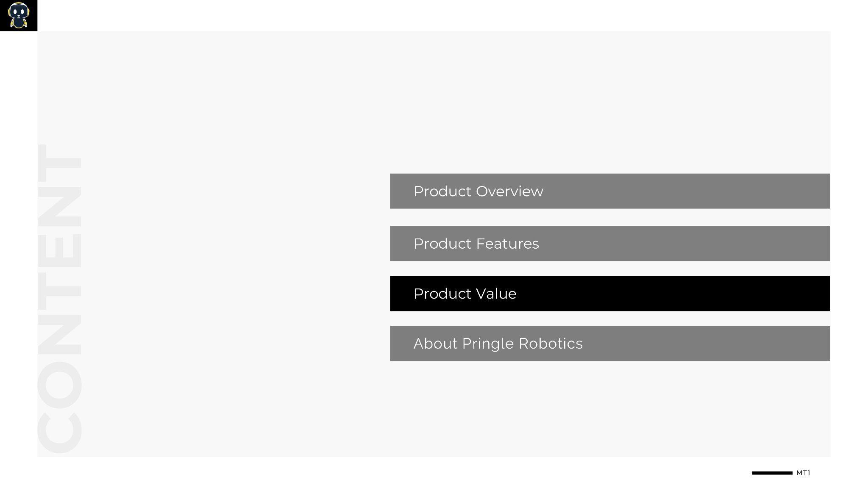
Task: Click the large letter C of CONTENT
Action: 59,433
